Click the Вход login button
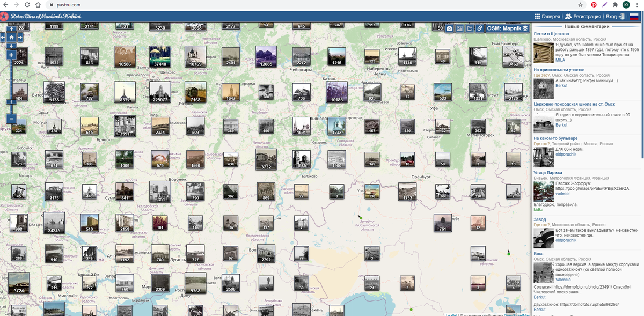This screenshot has height=316, width=644. 614,17
